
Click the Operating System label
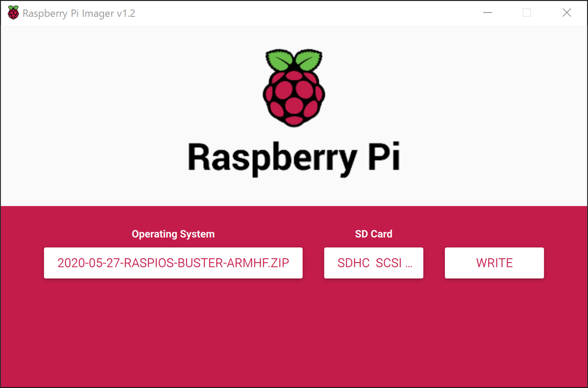point(173,234)
